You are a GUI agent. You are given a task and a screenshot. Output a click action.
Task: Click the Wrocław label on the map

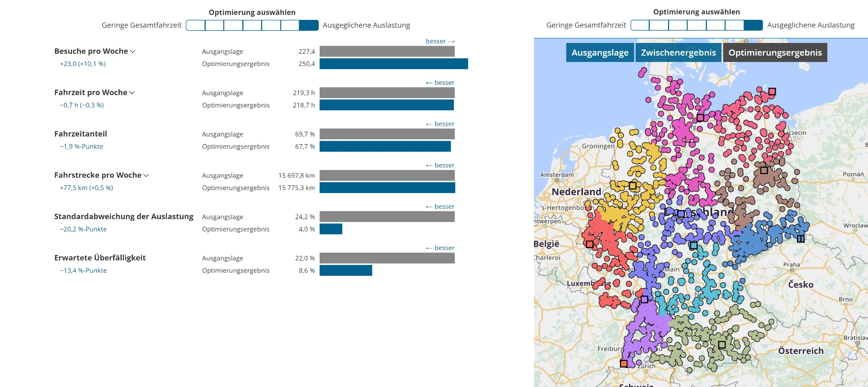(x=855, y=225)
